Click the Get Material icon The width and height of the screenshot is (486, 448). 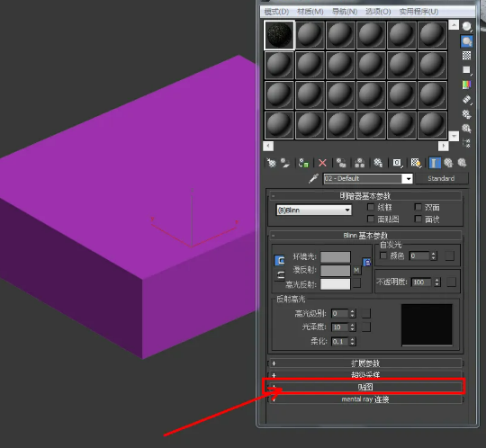click(x=271, y=163)
